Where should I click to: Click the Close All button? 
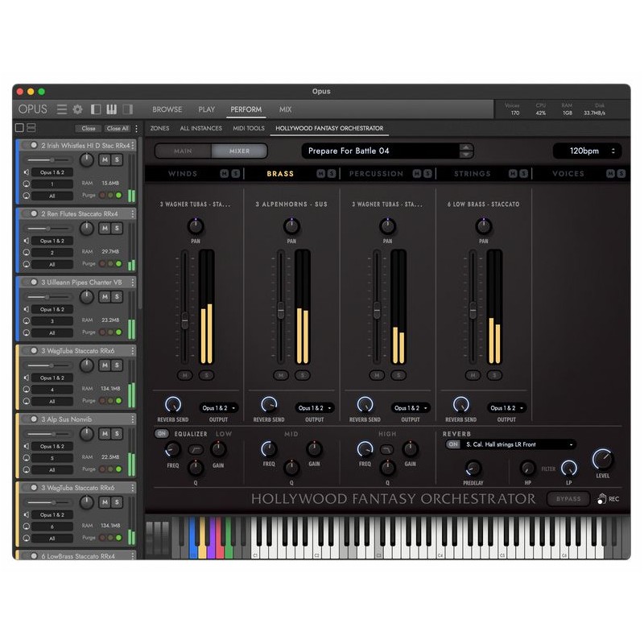118,128
